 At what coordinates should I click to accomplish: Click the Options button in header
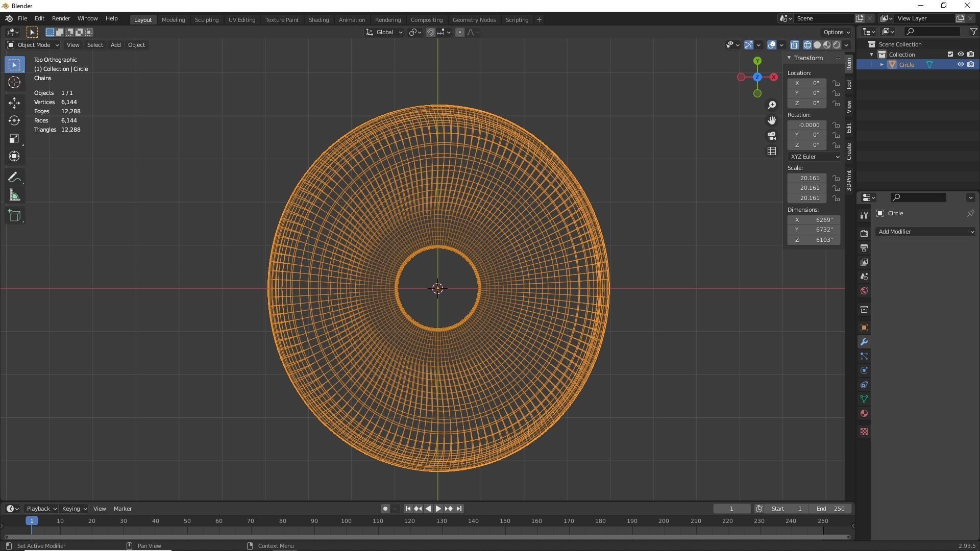click(836, 32)
